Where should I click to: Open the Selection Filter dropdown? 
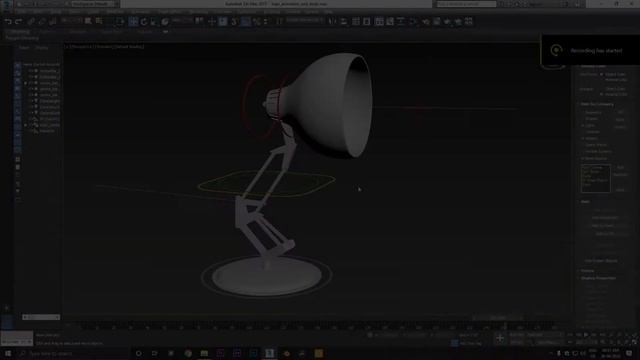70,20
